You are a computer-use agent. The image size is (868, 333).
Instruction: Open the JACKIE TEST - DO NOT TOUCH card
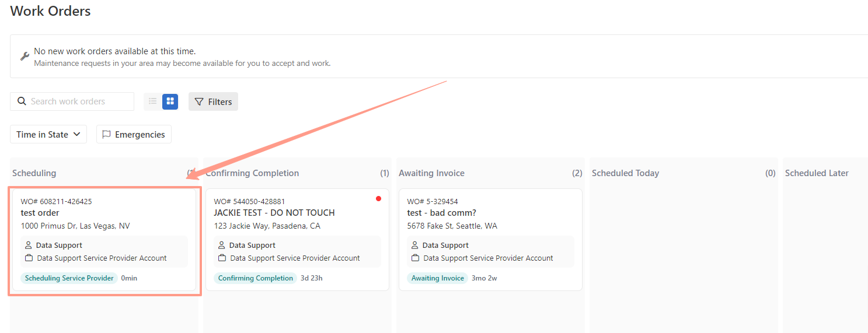(x=297, y=240)
